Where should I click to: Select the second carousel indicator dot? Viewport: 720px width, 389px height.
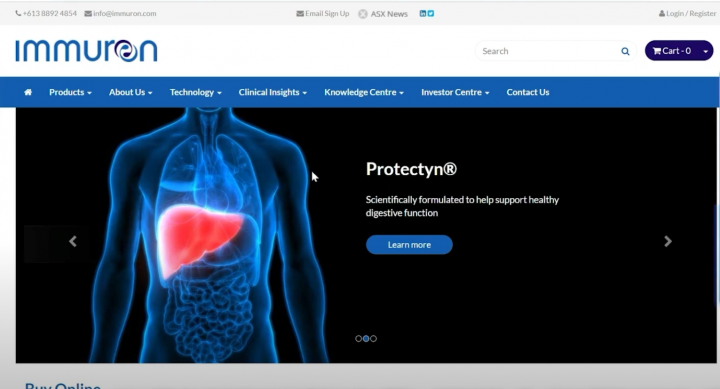tap(366, 338)
